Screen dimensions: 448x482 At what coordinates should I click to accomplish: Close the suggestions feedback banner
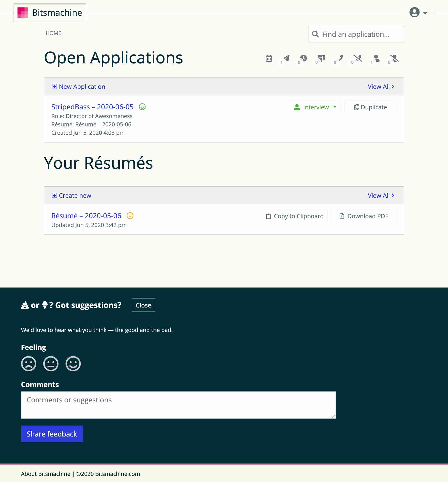click(x=143, y=305)
